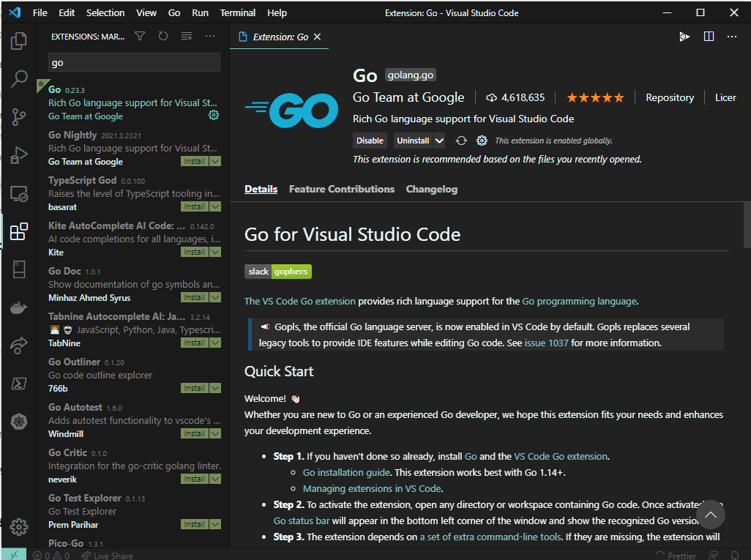This screenshot has width=751, height=560.
Task: Switch to Feature Contributions tab
Action: pyautogui.click(x=342, y=189)
